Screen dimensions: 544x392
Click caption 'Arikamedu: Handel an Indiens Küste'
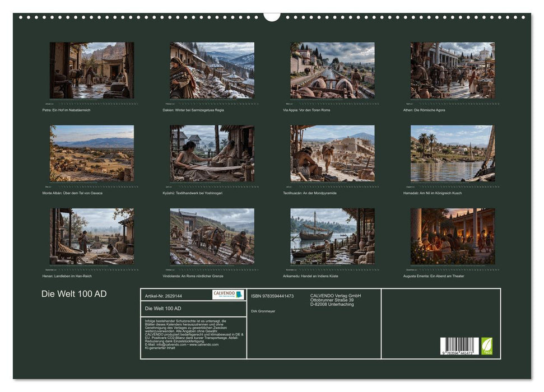point(310,276)
